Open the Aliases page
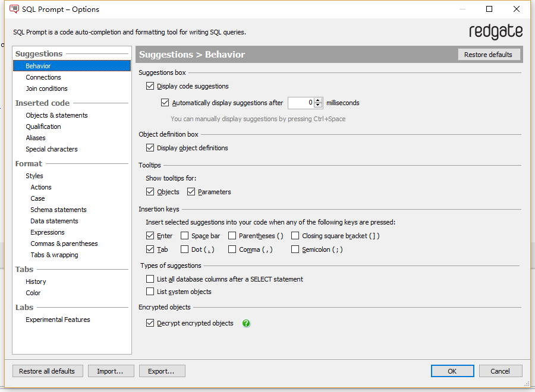Screen dimensions: 535x392 (x=36, y=138)
